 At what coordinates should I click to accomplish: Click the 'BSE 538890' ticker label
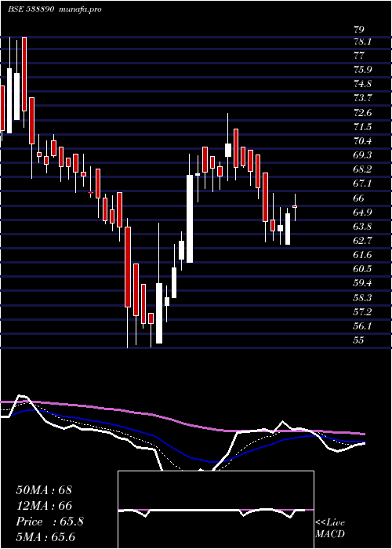(x=31, y=9)
